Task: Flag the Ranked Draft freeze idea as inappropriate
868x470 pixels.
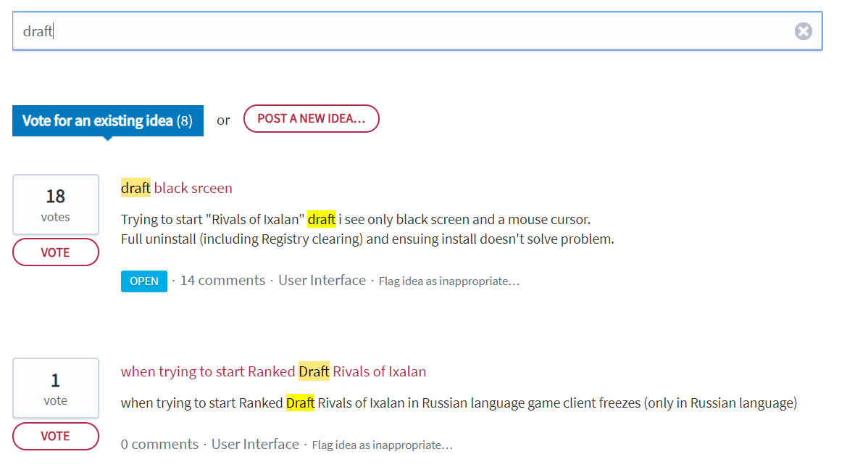Action: pos(382,445)
